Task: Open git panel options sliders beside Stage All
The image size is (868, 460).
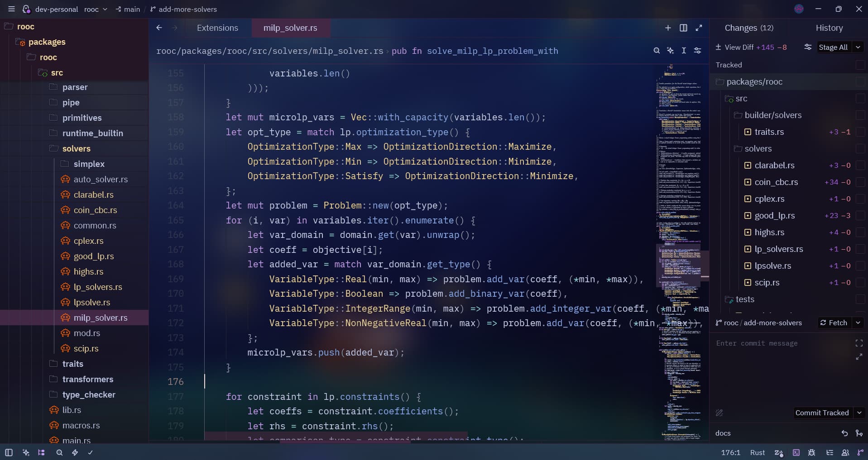Action: (808, 47)
